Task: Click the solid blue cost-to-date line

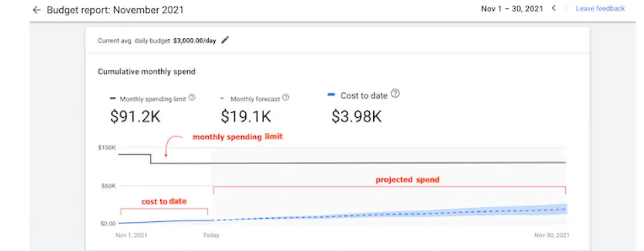Action: pos(164,221)
